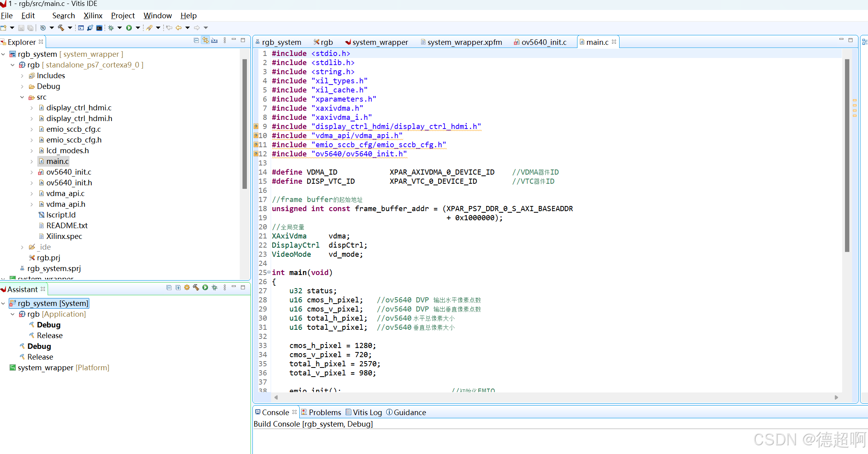The height and width of the screenshot is (454, 868).
Task: Collapse the src folder in Explorer
Action: [22, 97]
